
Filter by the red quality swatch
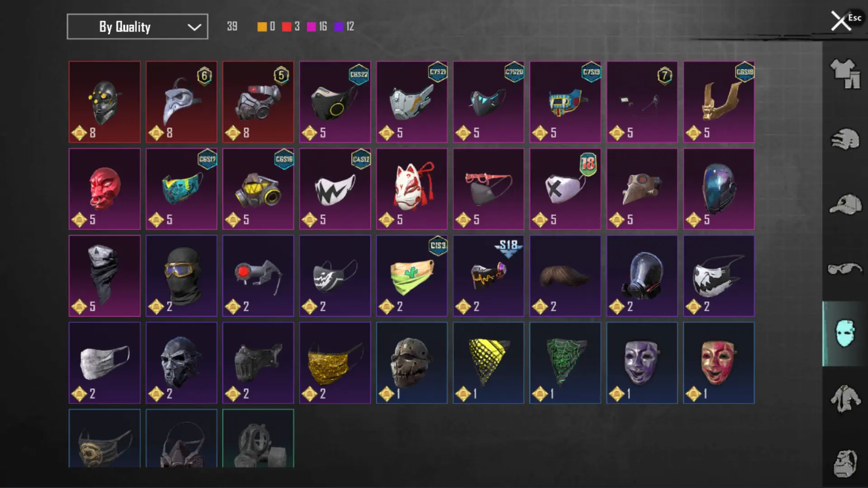(x=287, y=27)
